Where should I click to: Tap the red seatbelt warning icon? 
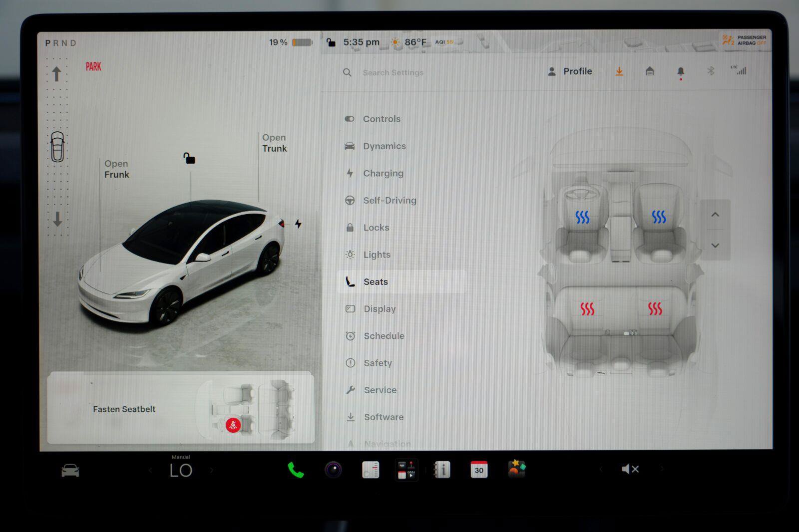[233, 425]
